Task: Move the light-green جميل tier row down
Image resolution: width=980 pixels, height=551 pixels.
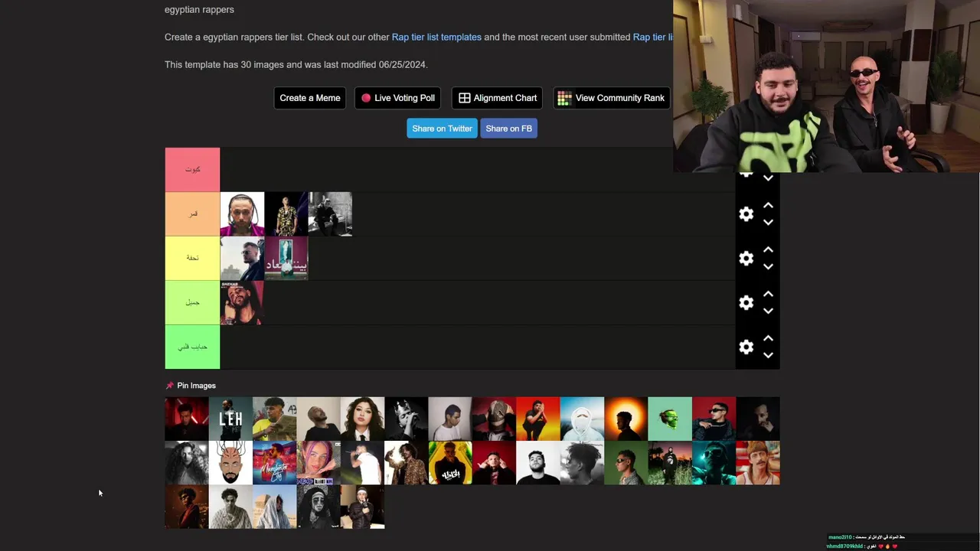Action: tap(768, 311)
